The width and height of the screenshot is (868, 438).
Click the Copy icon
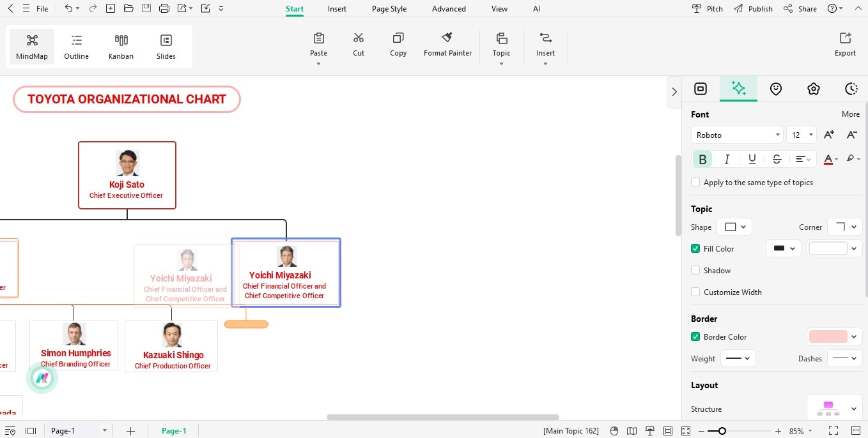(x=398, y=38)
